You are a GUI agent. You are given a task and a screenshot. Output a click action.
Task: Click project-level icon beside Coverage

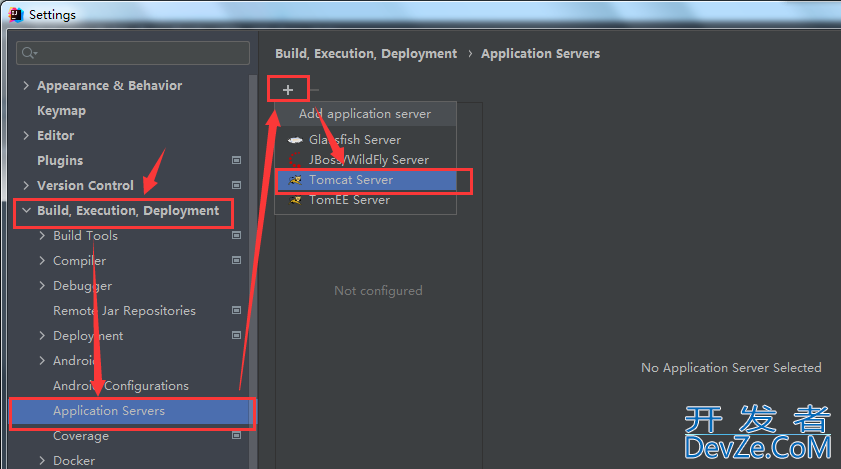click(x=236, y=435)
